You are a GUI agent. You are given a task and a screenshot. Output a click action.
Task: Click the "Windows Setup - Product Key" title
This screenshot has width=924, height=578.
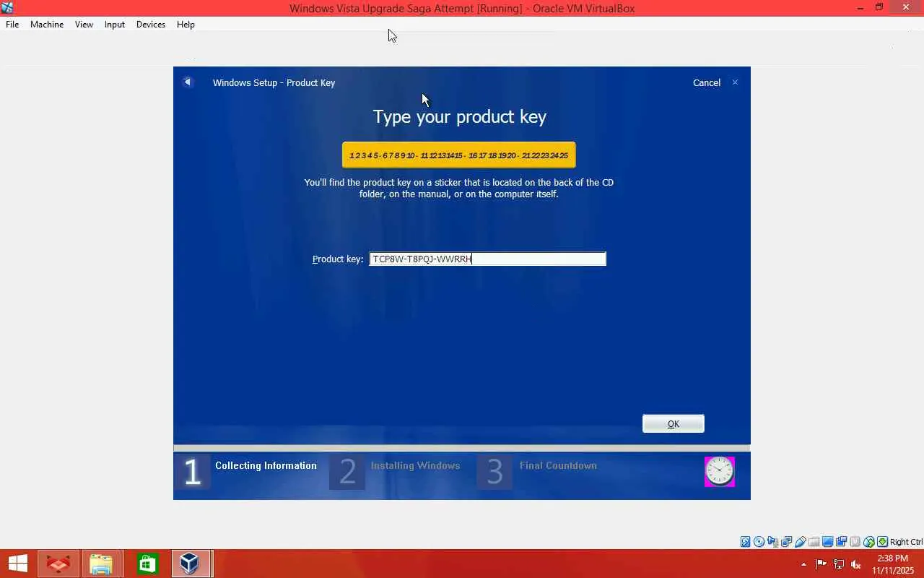[x=274, y=82]
